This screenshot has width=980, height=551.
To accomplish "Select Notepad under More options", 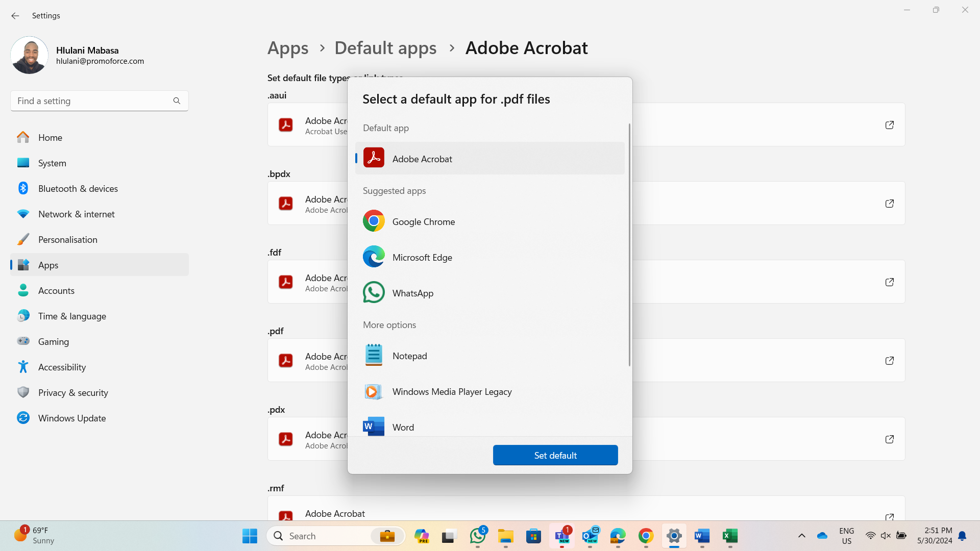I will (489, 356).
